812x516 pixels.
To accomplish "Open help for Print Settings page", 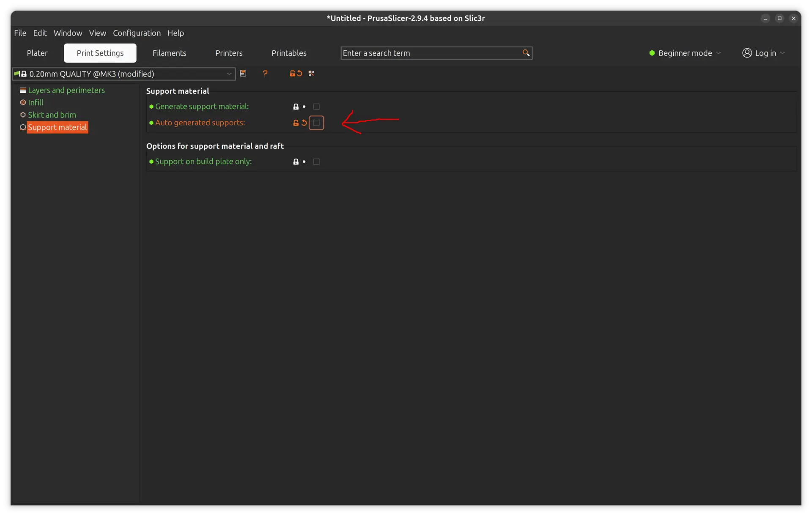I will [265, 74].
